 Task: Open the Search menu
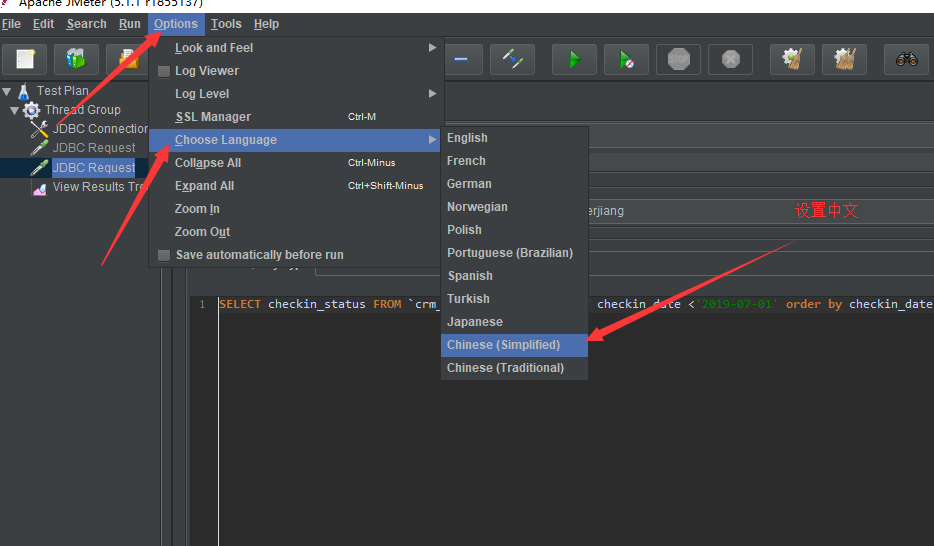click(x=86, y=24)
